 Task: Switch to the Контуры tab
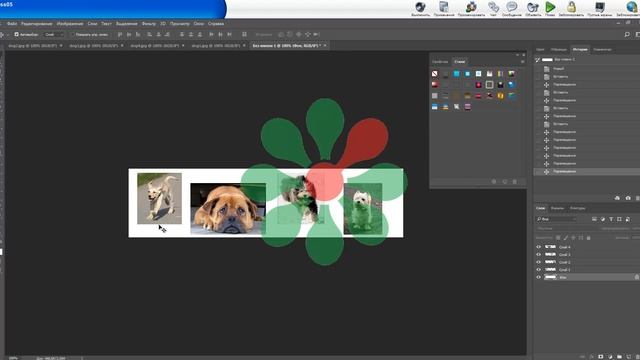(x=578, y=208)
